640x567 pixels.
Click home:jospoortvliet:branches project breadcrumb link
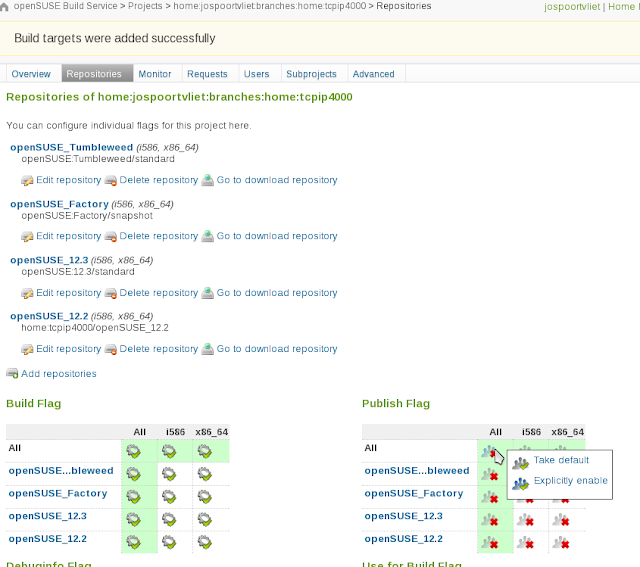[x=269, y=6]
